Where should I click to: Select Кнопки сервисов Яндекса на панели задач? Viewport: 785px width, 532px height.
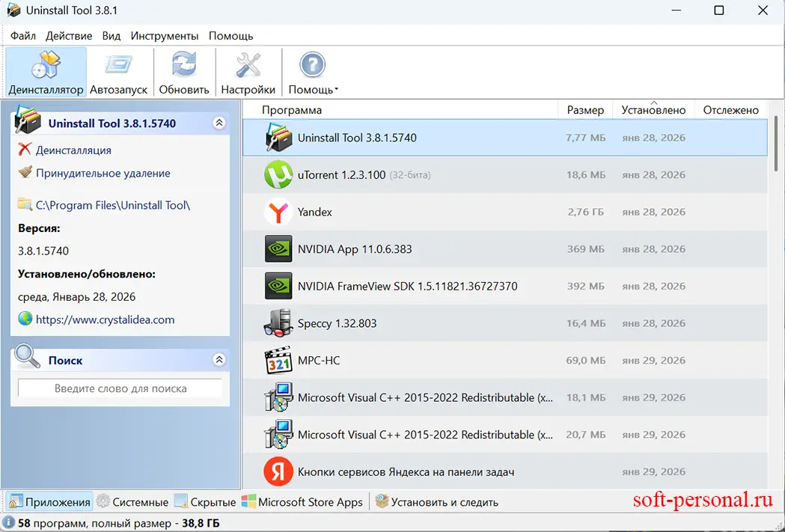click(406, 471)
